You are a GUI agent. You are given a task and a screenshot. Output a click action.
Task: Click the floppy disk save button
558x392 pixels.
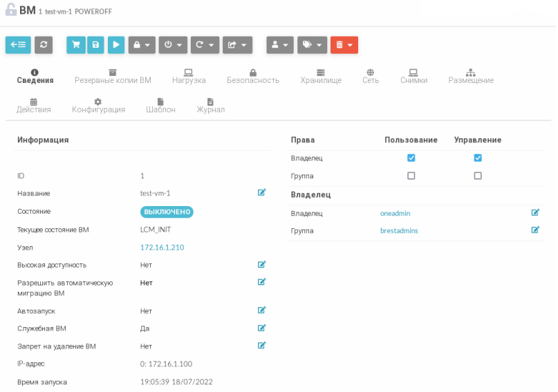pos(95,45)
